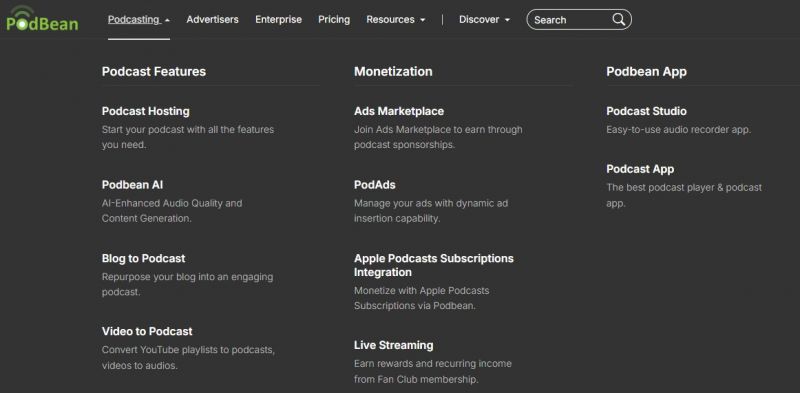Go to the Advertisers page
Image resolution: width=800 pixels, height=393 pixels.
point(212,19)
